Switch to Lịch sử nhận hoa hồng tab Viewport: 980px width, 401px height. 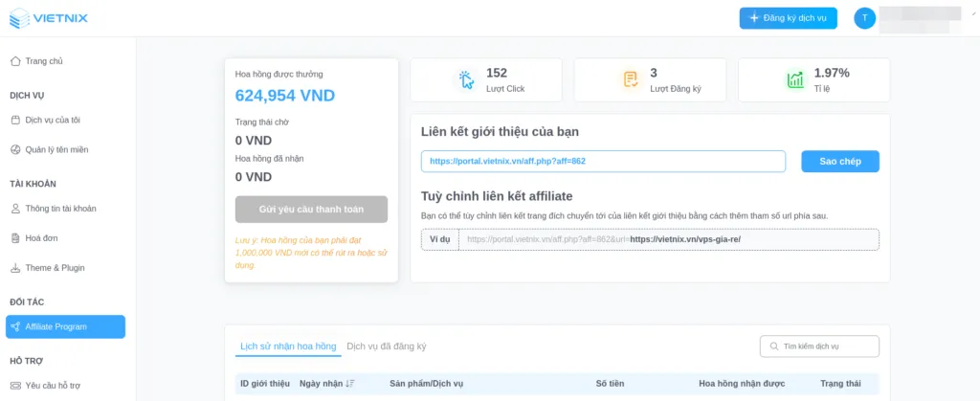click(x=288, y=346)
